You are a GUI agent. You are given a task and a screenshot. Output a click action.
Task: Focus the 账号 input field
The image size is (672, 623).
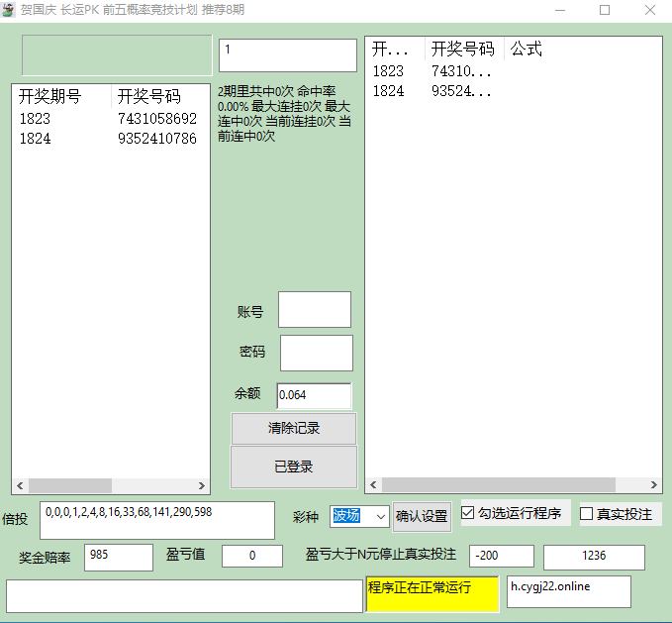coord(315,310)
